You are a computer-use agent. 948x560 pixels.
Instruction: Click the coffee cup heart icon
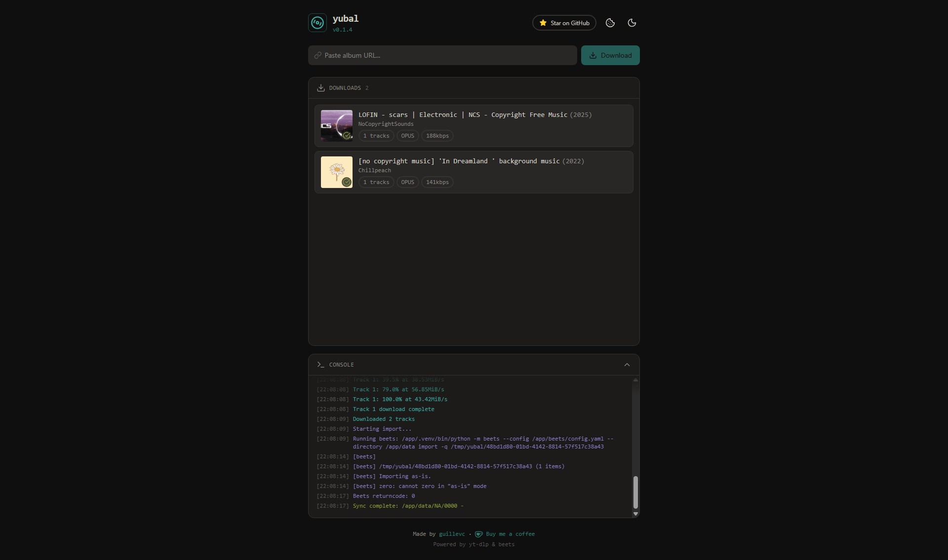[x=478, y=534]
